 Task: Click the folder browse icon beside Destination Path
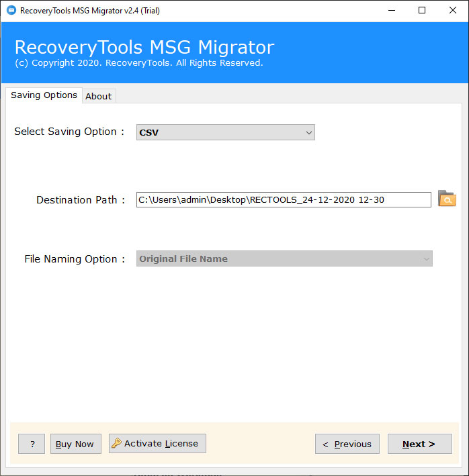(x=447, y=199)
